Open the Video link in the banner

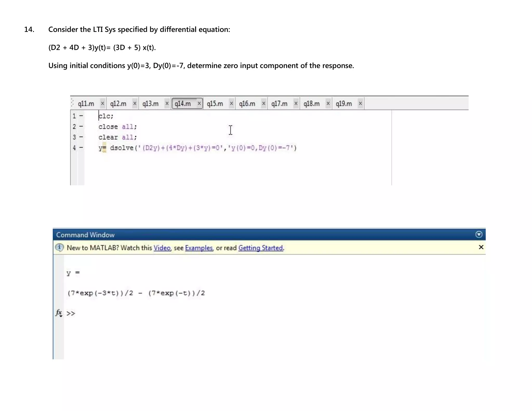pos(162,248)
